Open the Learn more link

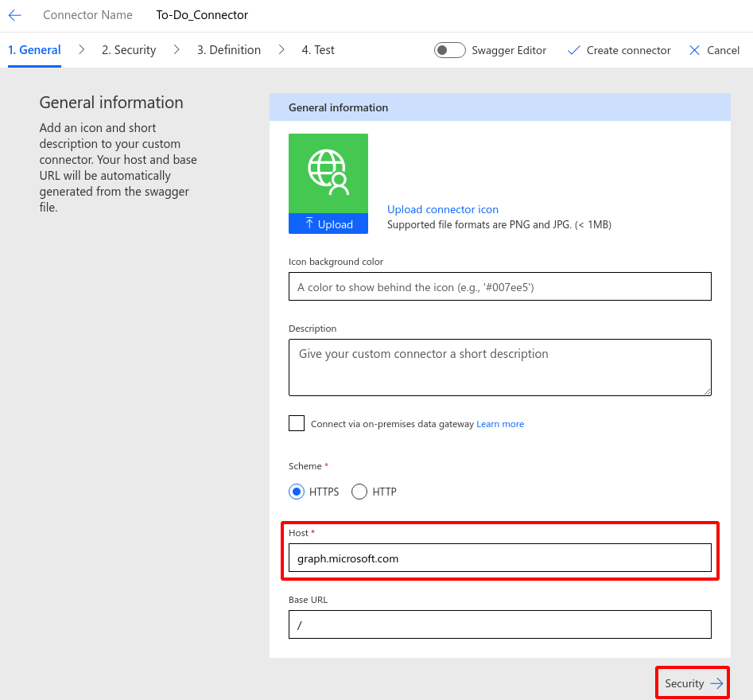click(x=500, y=424)
